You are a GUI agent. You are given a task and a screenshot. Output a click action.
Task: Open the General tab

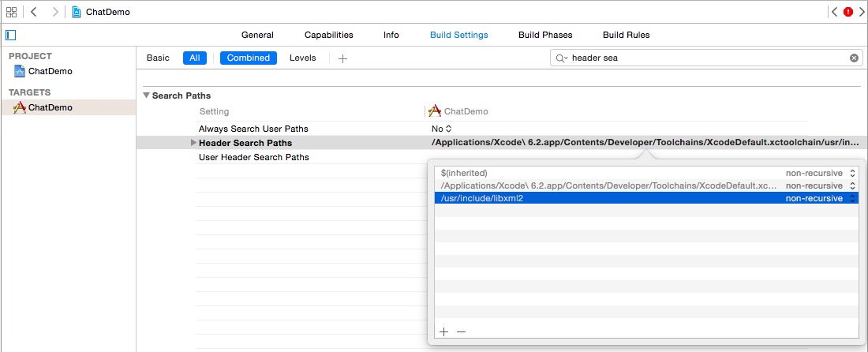(x=257, y=35)
